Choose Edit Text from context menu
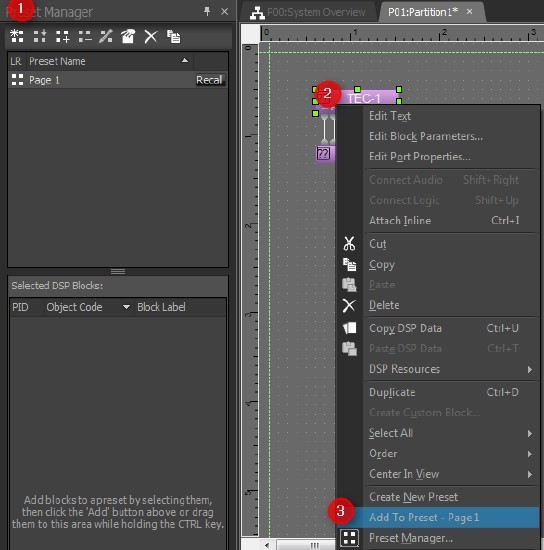 438,116
